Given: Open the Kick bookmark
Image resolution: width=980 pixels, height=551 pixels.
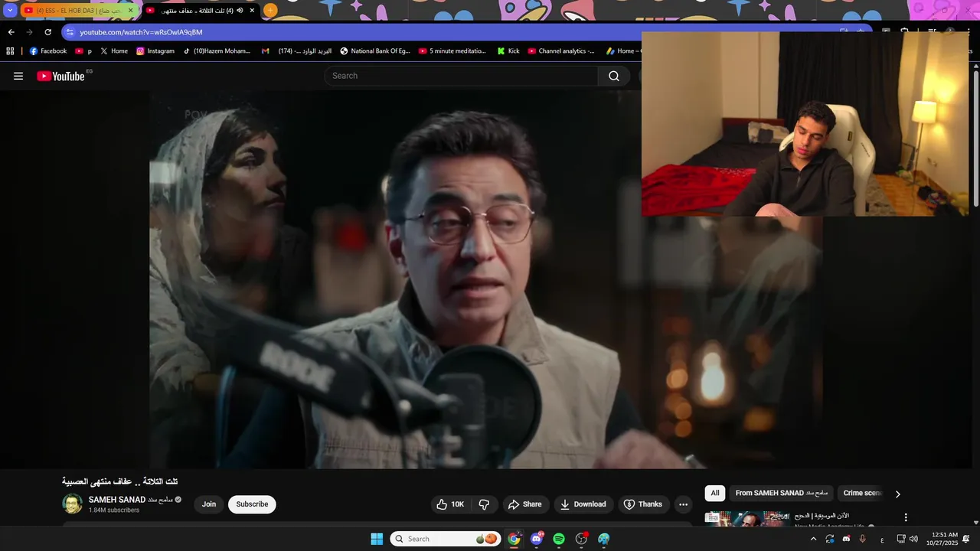Looking at the screenshot, I should tap(508, 51).
